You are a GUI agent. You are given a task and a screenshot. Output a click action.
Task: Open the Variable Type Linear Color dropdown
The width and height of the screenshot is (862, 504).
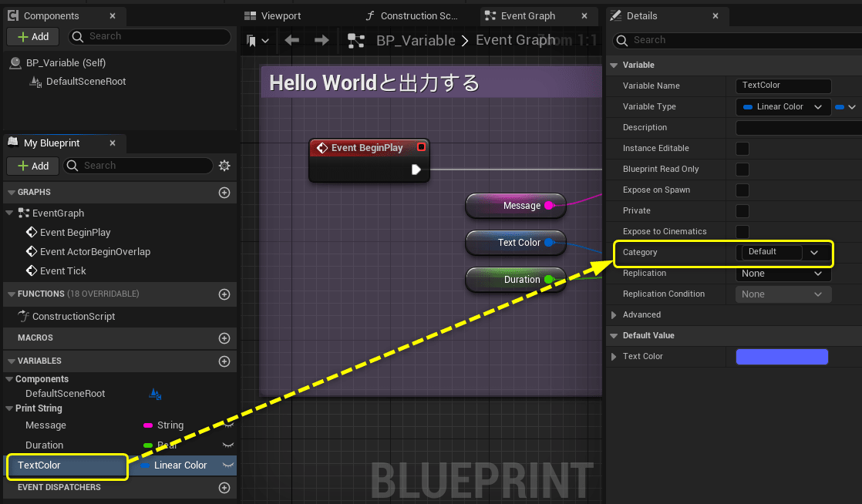783,106
